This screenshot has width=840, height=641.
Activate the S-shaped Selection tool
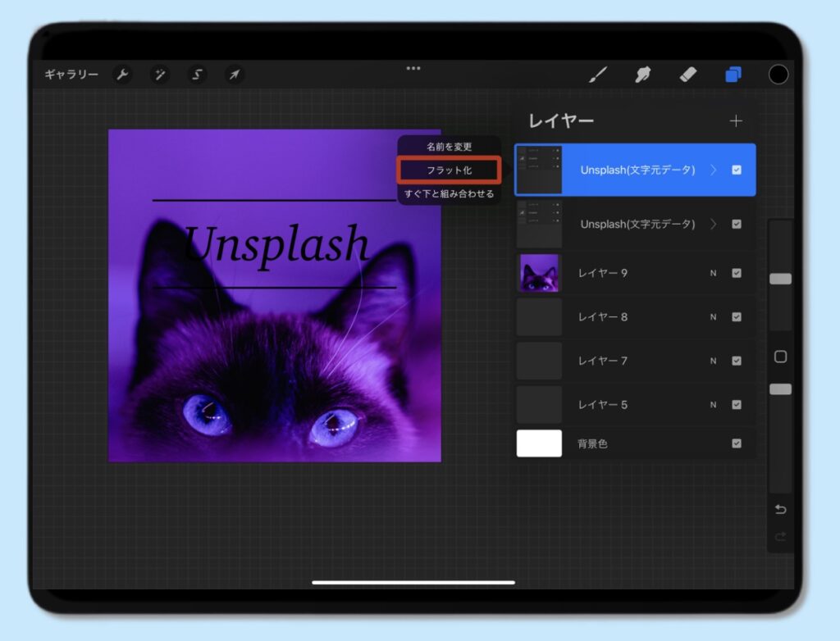click(x=197, y=75)
